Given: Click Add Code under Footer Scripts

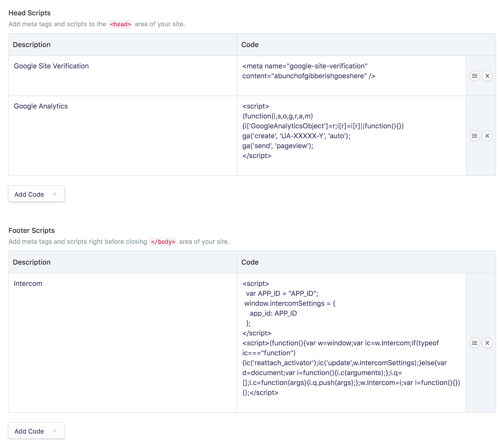Looking at the screenshot, I should [x=36, y=431].
